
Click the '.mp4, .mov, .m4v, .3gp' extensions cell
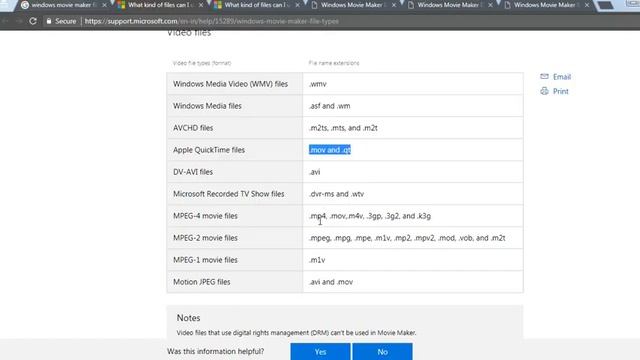point(413,216)
